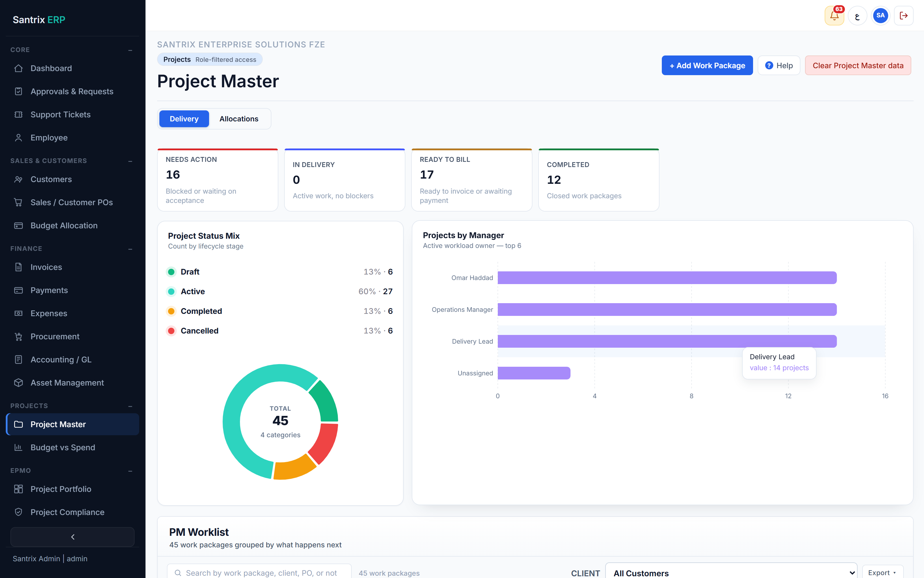
Task: Collapse the PROJECTS sidebar section
Action: [130, 406]
